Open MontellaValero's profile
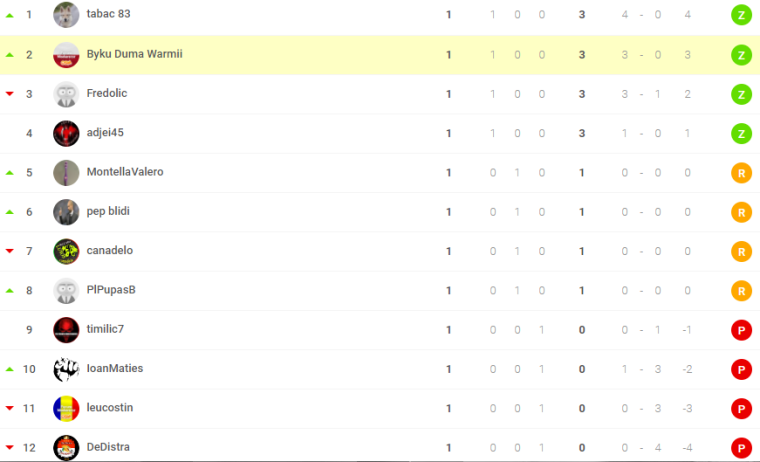Screen dimensions: 760x462 [x=125, y=172]
